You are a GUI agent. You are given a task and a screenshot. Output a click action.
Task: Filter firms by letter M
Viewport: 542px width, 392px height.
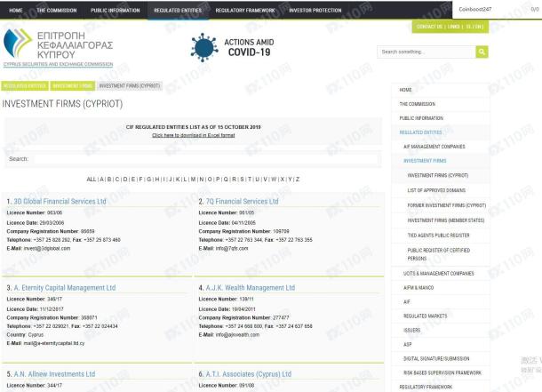click(193, 179)
